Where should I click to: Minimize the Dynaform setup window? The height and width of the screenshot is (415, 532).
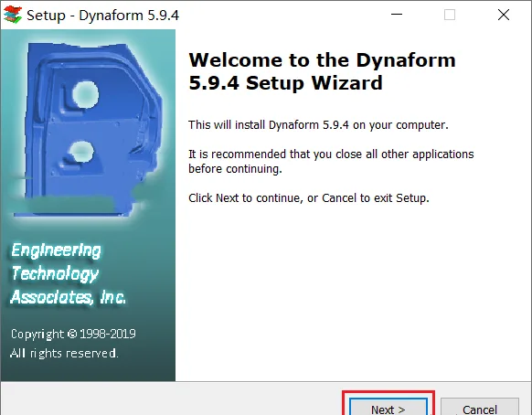[397, 15]
